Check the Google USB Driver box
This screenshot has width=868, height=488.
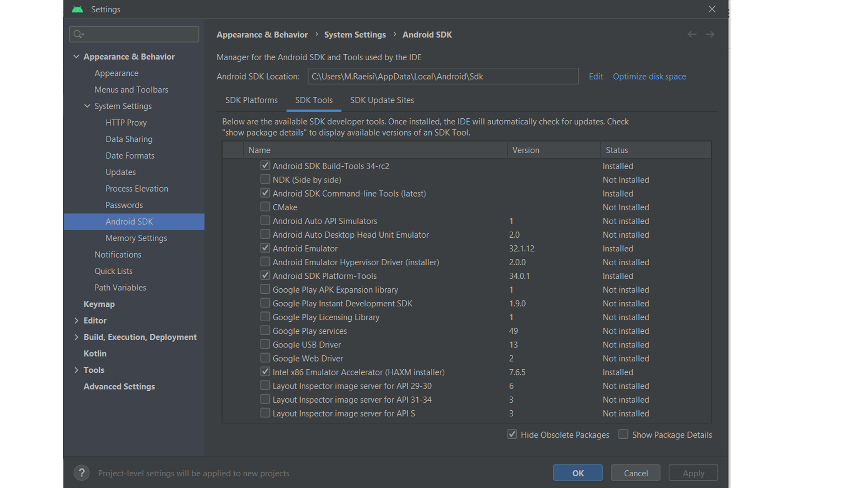[265, 344]
